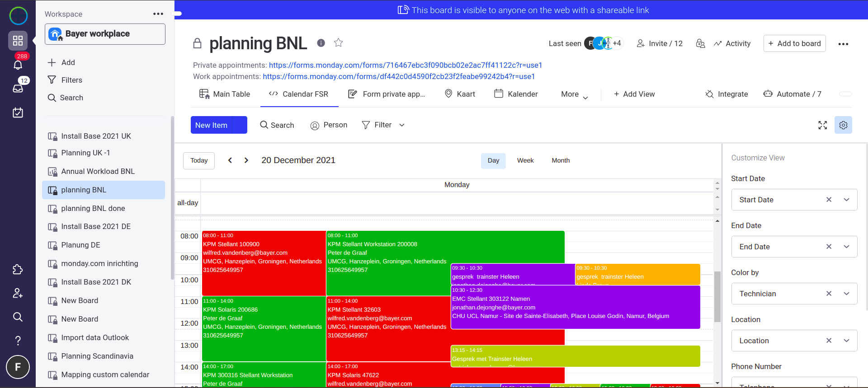Jump to Today

pos(199,160)
